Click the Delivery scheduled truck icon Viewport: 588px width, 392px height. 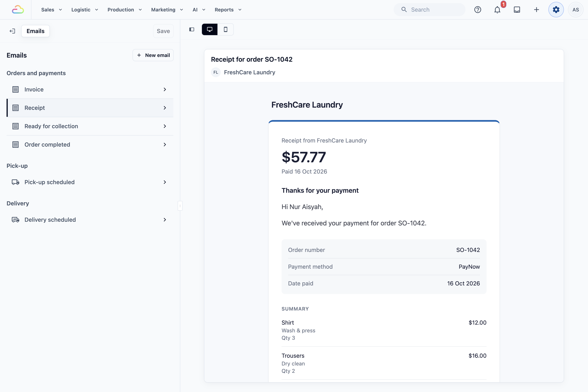tap(16, 219)
